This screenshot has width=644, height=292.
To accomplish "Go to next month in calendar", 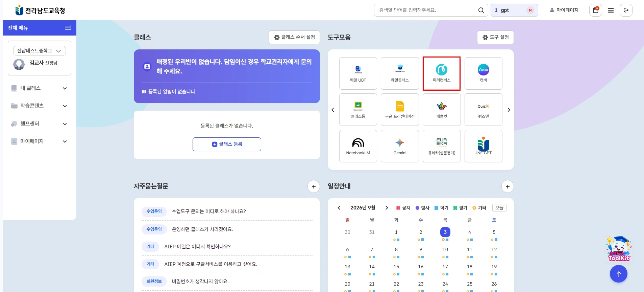I will [387, 208].
